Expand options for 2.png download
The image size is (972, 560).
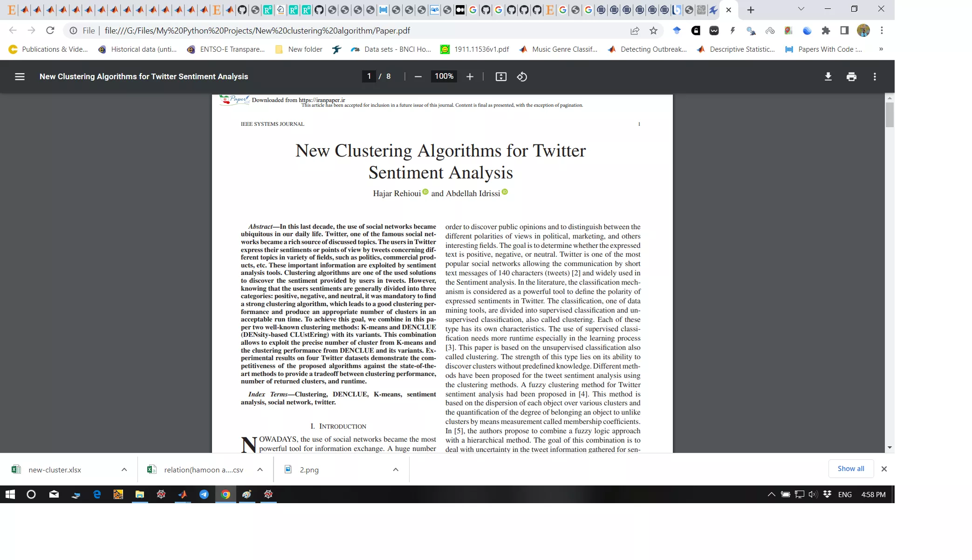[x=396, y=470]
